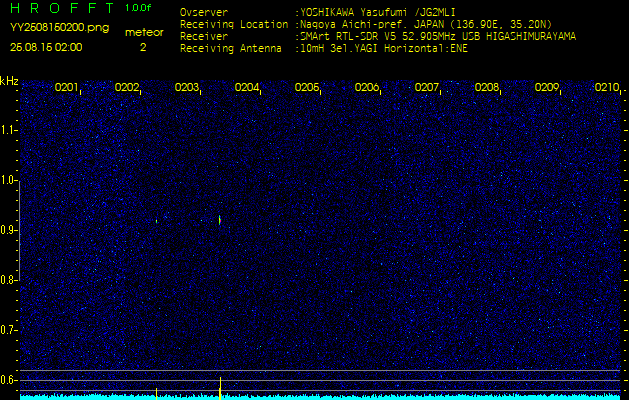Click the 0.6 kHz axis tick label

(x=8, y=380)
